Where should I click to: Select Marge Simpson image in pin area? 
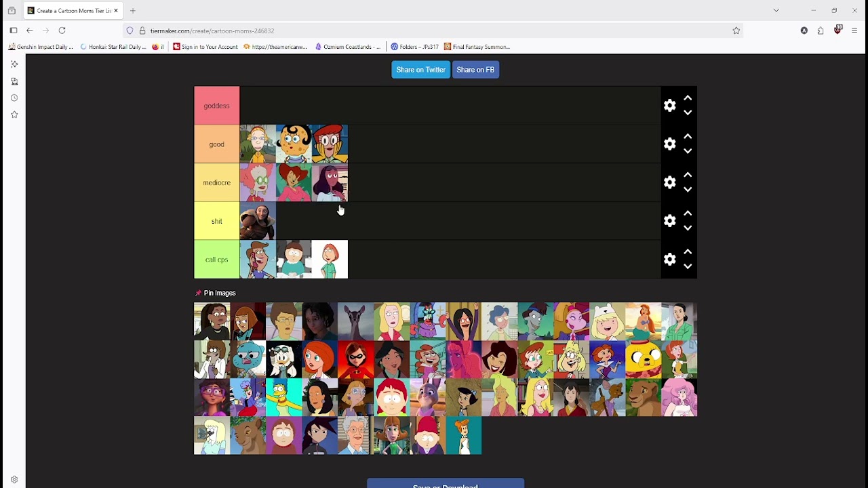click(x=284, y=397)
